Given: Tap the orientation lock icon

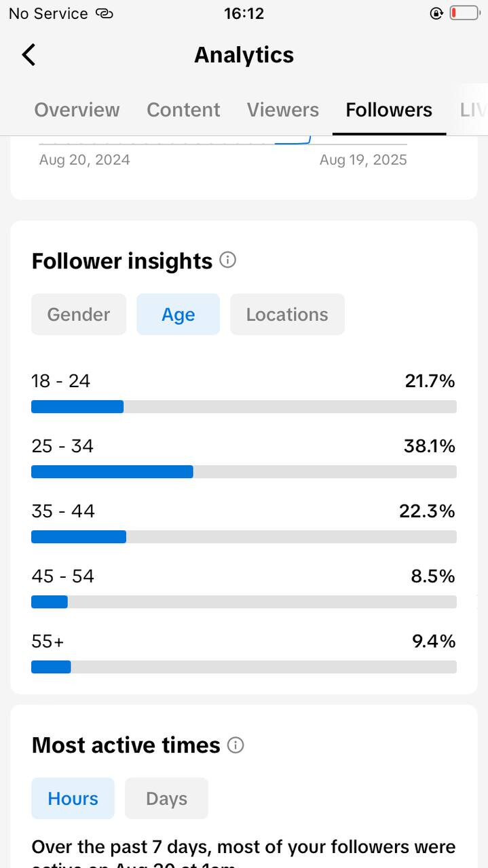Looking at the screenshot, I should point(436,14).
